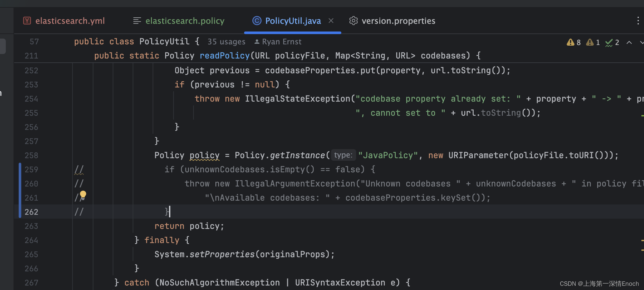Click the PolicyUtil class name in line 57

click(x=164, y=41)
